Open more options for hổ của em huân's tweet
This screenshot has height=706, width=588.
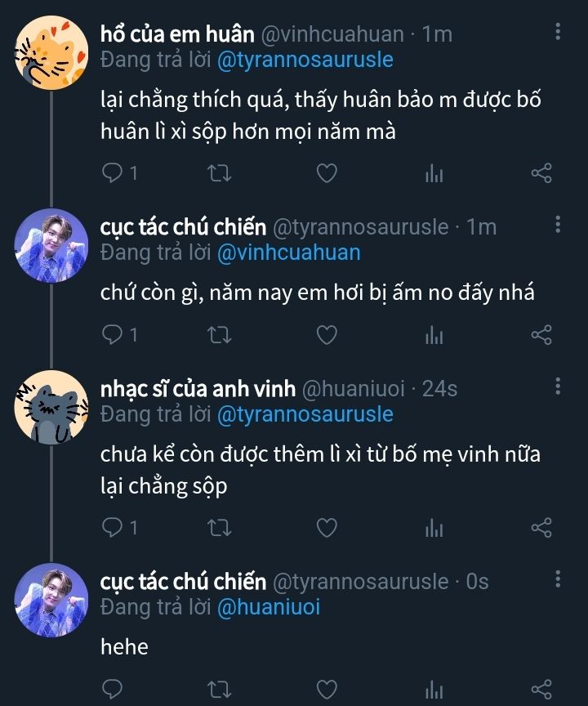[558, 33]
